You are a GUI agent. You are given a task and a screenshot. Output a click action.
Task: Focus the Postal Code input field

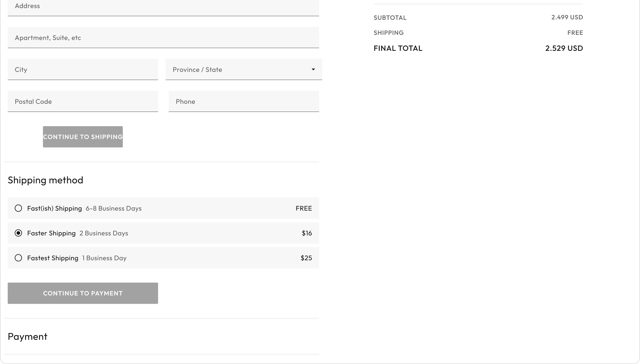pyautogui.click(x=83, y=101)
